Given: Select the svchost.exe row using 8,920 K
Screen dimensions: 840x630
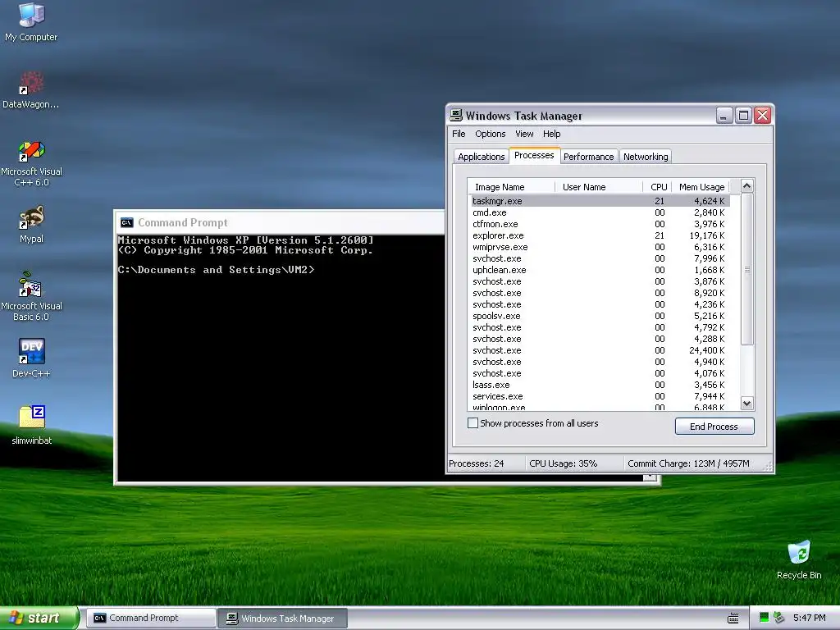Looking at the screenshot, I should pos(600,293).
